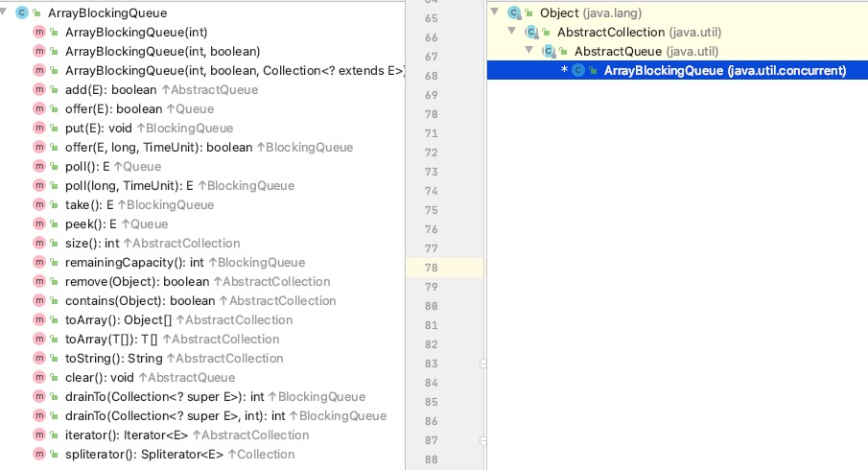
Task: Click line number 78 in the gutter
Action: 431,268
